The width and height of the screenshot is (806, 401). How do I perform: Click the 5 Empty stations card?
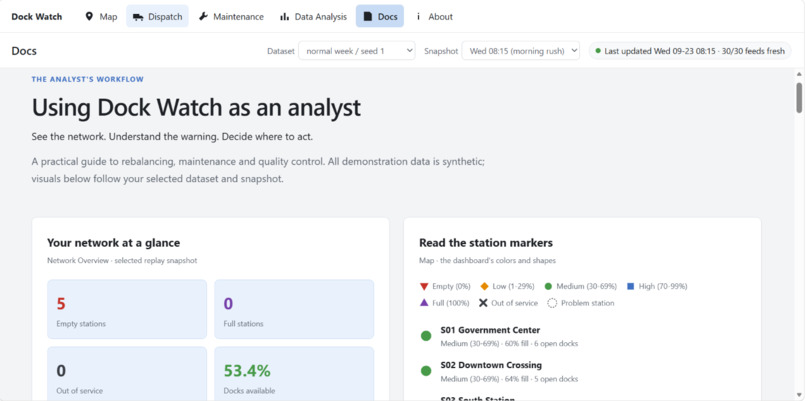click(127, 309)
